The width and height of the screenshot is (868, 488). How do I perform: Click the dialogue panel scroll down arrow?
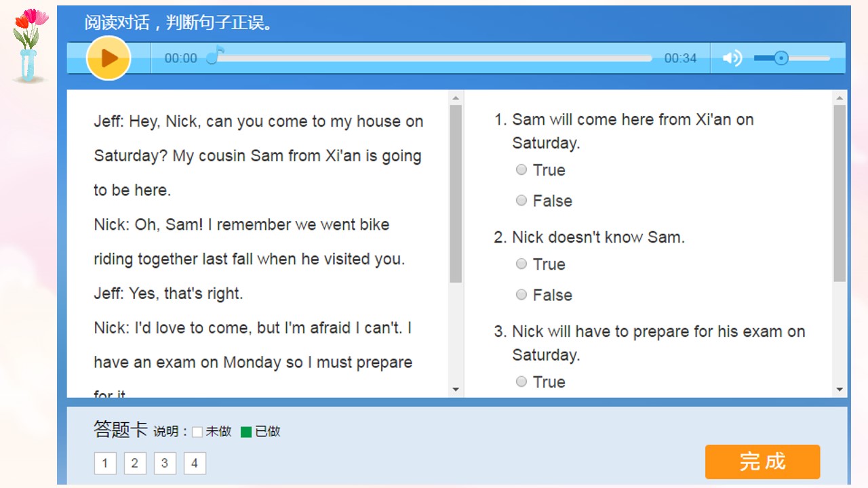tap(456, 390)
